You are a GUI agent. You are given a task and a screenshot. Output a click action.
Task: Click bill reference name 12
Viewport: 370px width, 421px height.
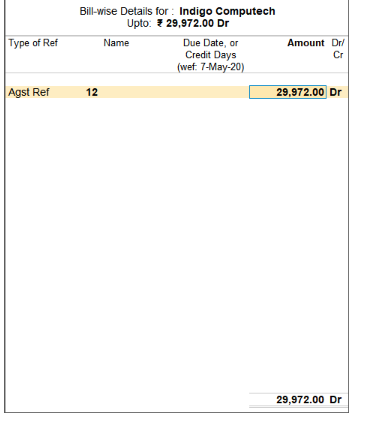point(92,92)
